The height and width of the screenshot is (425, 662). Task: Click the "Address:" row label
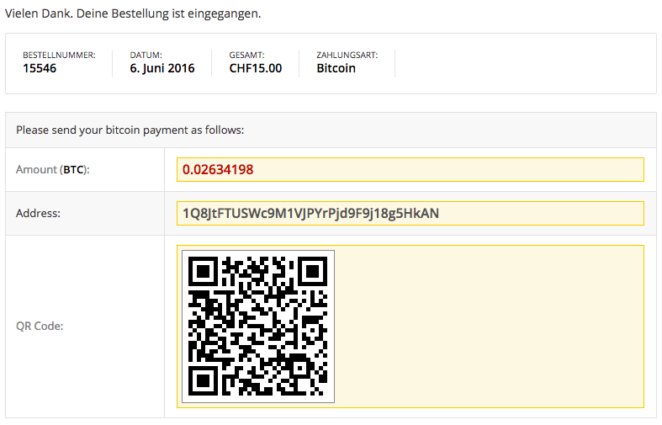coord(39,213)
